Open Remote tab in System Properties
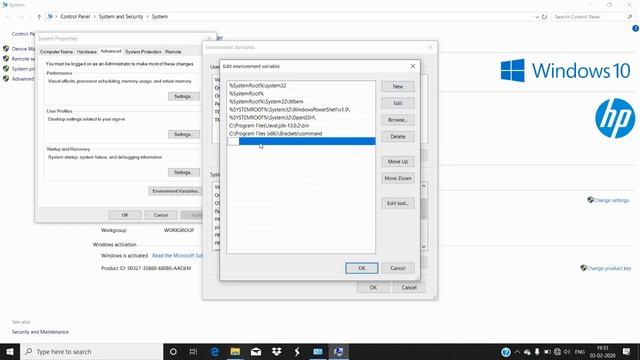 pos(173,52)
